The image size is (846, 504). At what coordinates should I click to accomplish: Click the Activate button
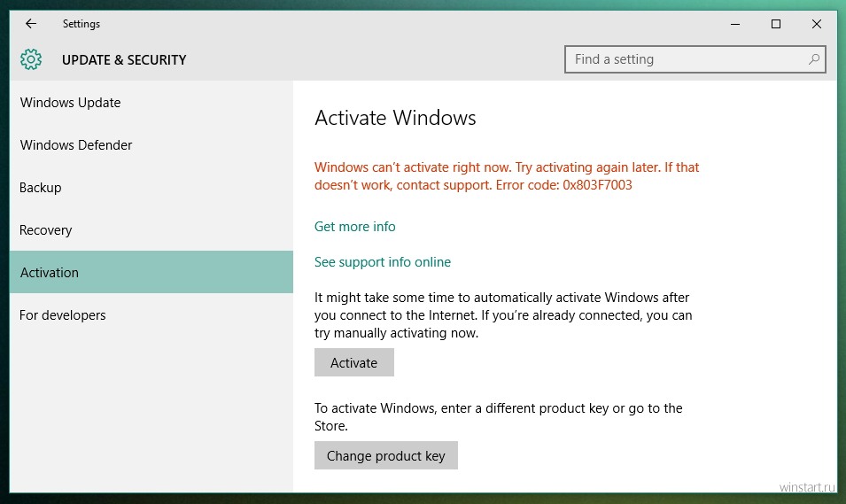click(354, 362)
